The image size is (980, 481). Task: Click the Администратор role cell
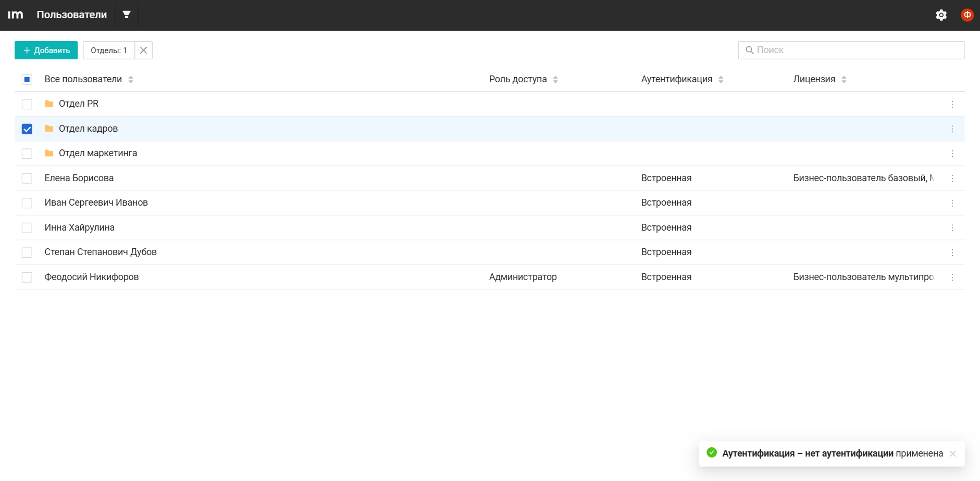523,277
